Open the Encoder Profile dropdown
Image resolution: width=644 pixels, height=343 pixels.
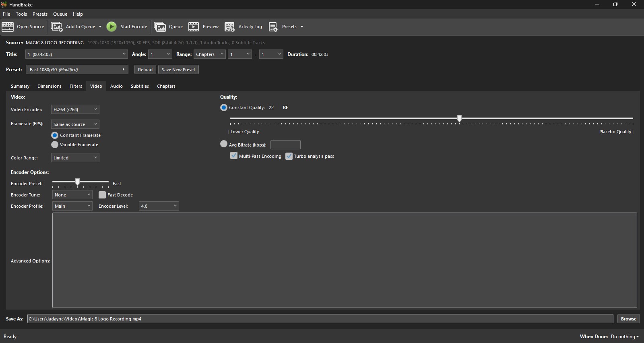[72, 206]
